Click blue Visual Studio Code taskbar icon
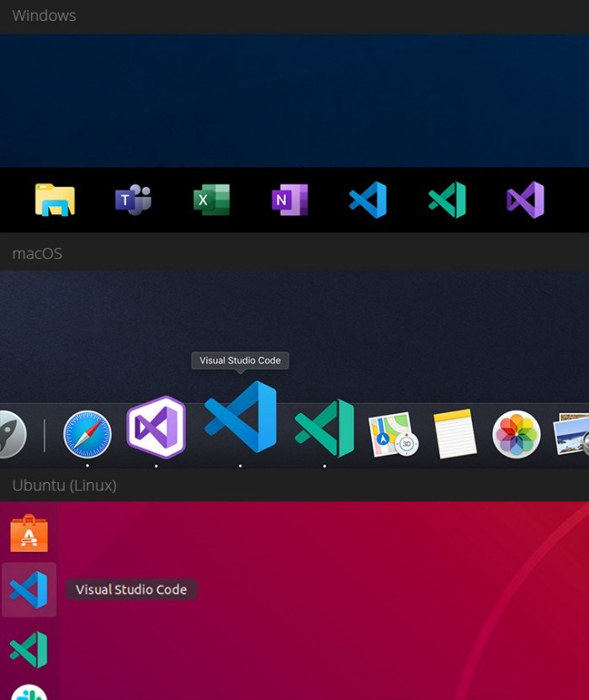 coord(369,199)
